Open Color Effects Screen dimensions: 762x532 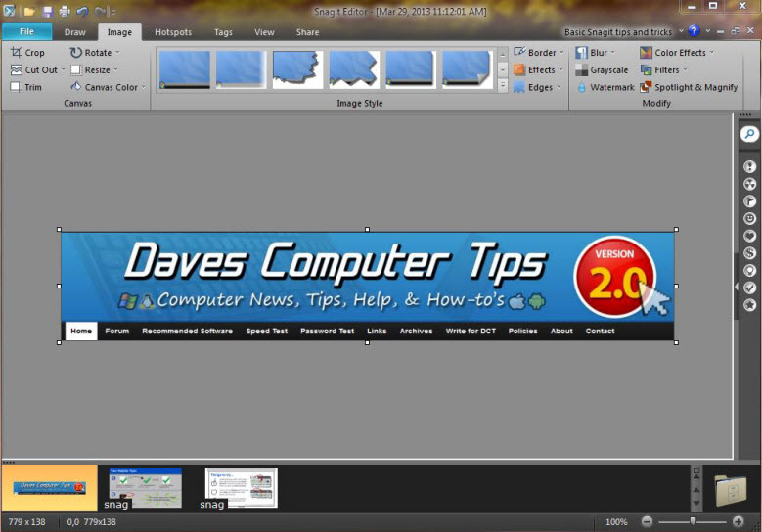[673, 53]
